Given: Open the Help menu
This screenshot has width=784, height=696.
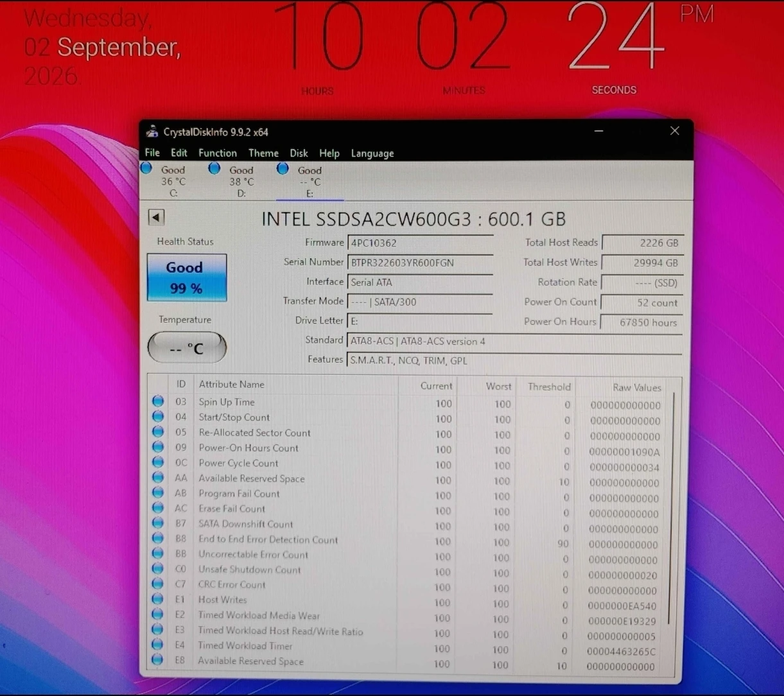Looking at the screenshot, I should [329, 153].
